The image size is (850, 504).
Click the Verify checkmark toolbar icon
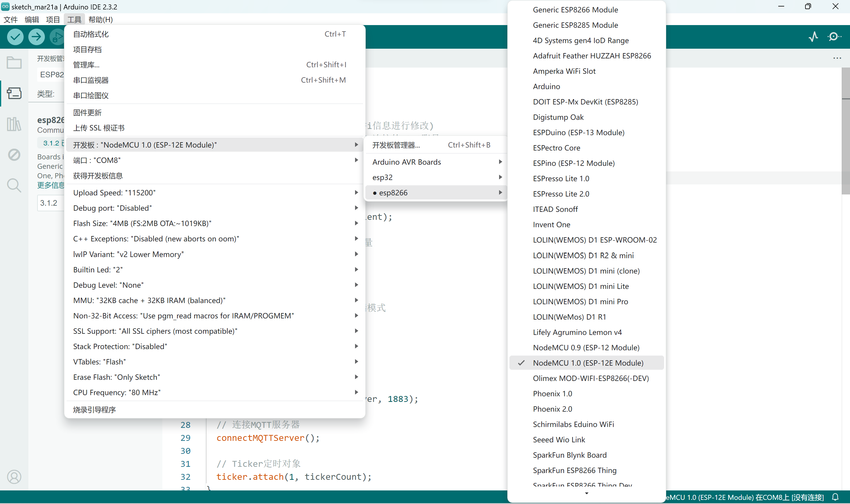(15, 37)
